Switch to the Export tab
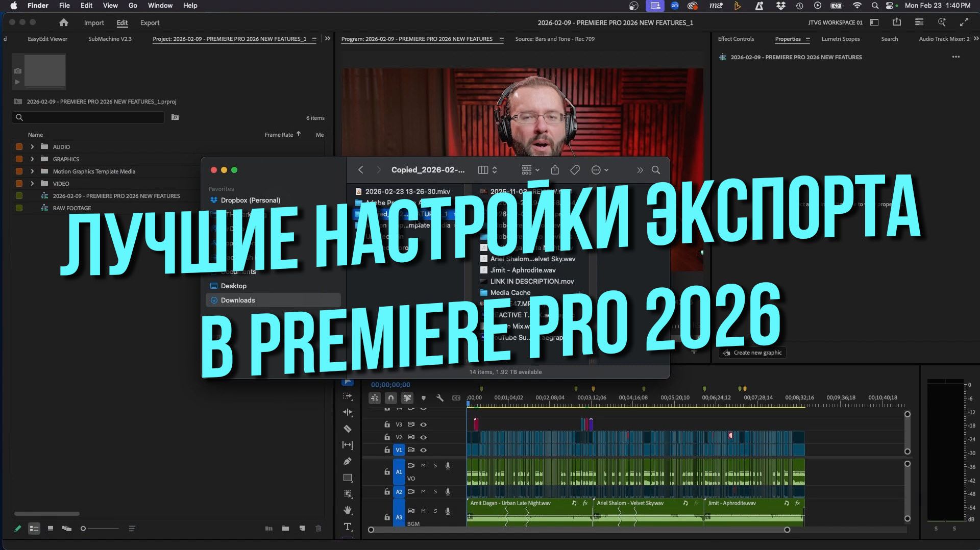Image resolution: width=980 pixels, height=550 pixels. [x=150, y=22]
